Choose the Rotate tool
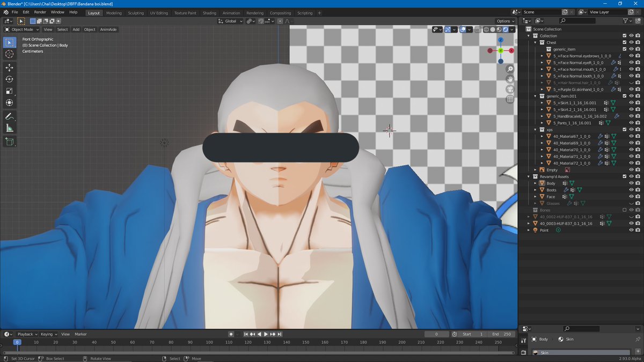Screen dimensions: 644x362 [x=10, y=79]
